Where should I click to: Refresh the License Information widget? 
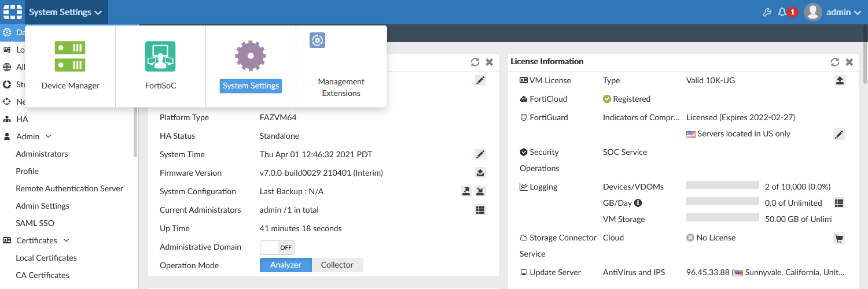(835, 62)
